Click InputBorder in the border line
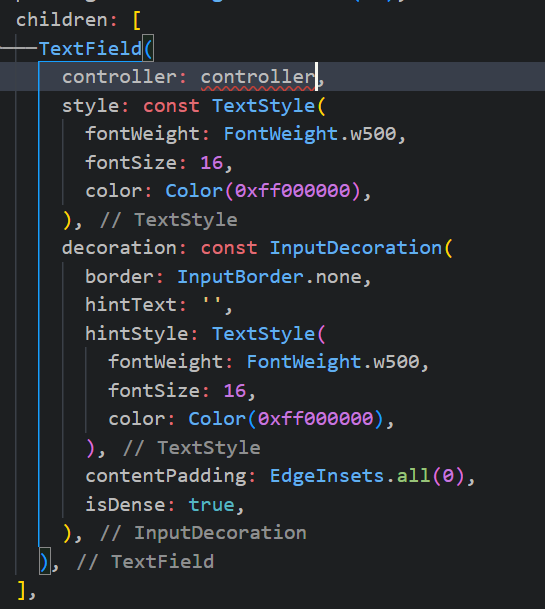Screen dimensions: 545x609 coord(240,277)
